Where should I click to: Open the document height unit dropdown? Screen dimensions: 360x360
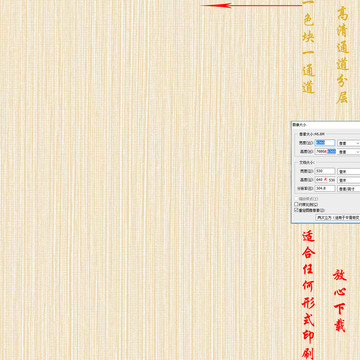coord(349,180)
